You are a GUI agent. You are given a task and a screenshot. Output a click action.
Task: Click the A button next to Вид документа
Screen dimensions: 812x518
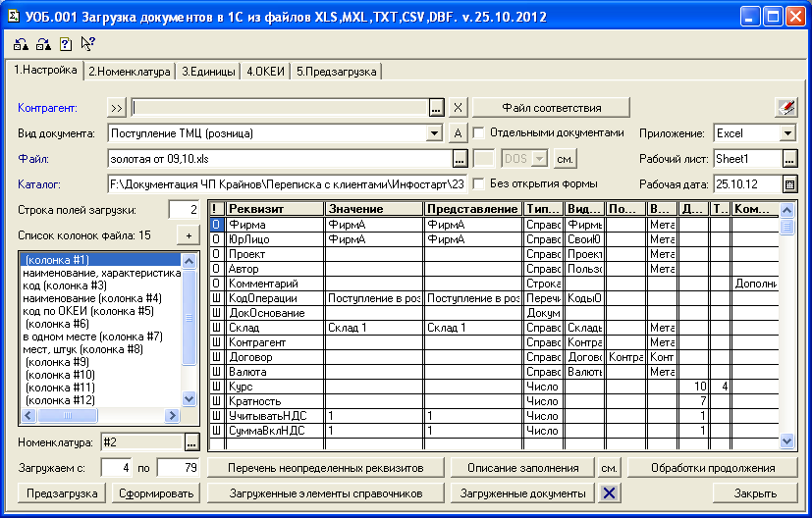pos(458,133)
